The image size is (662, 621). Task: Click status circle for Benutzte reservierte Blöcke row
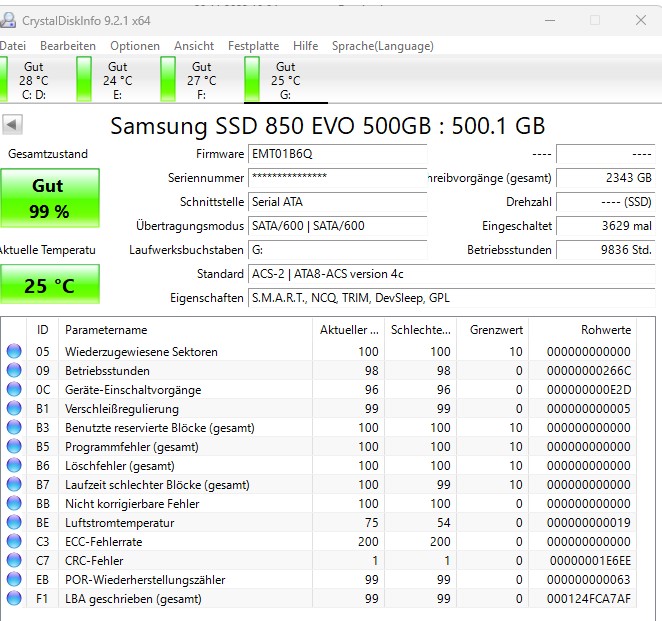click(x=14, y=427)
